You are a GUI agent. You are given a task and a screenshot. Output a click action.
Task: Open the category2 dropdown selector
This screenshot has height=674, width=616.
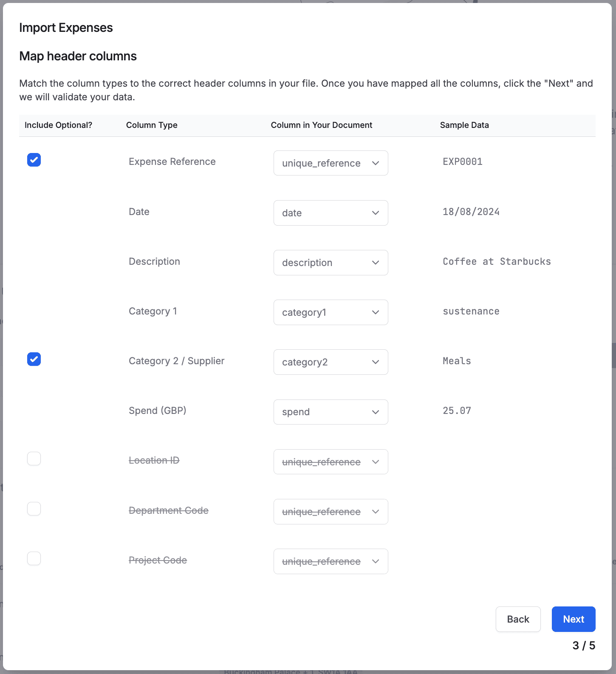pos(331,362)
